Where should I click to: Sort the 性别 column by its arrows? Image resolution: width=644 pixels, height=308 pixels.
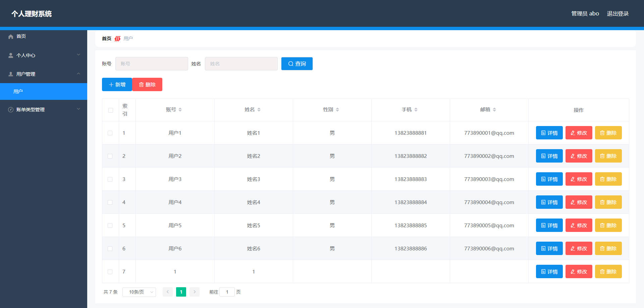tap(337, 110)
